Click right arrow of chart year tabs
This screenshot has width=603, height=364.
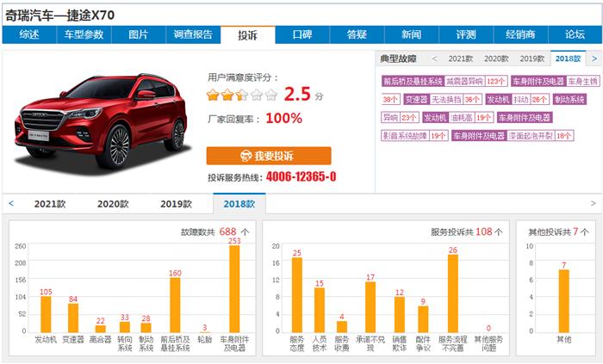(x=593, y=203)
